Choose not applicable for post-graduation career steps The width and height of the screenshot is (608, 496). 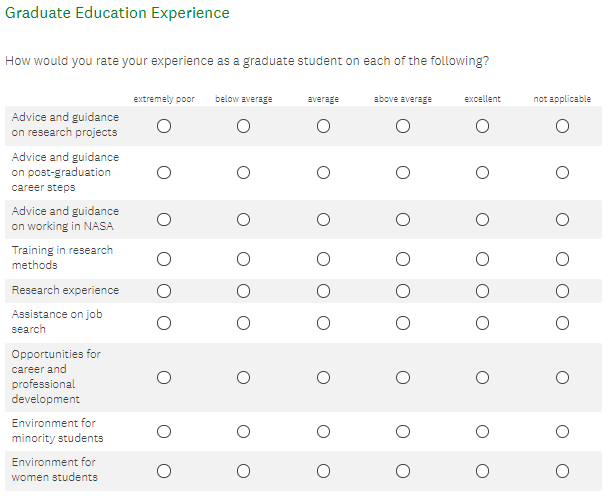click(x=563, y=173)
